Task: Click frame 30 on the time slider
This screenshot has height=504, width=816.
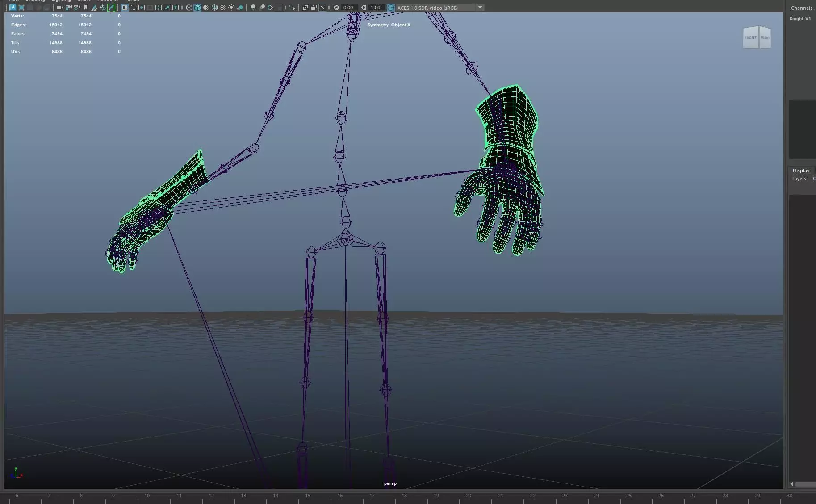Action: click(789, 496)
